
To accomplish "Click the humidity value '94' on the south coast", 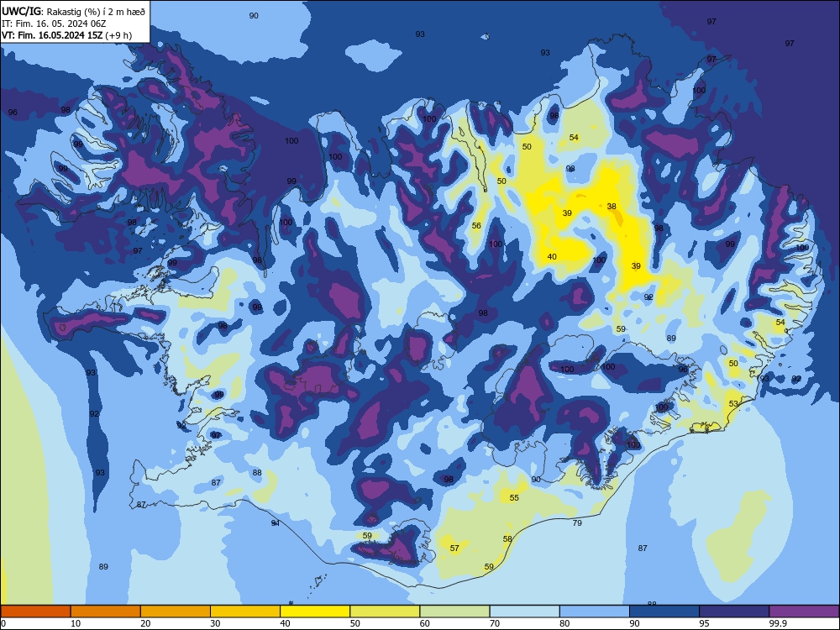I will 275,522.
